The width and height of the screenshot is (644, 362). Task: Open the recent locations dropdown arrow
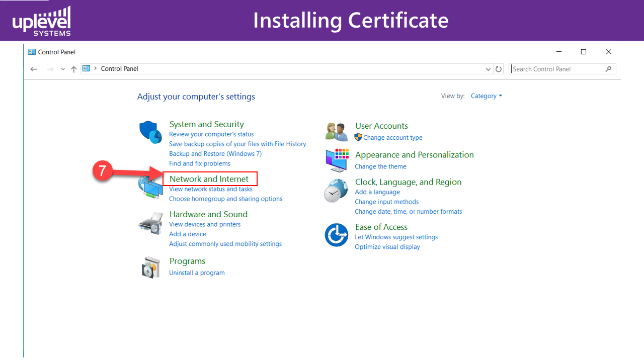point(63,69)
